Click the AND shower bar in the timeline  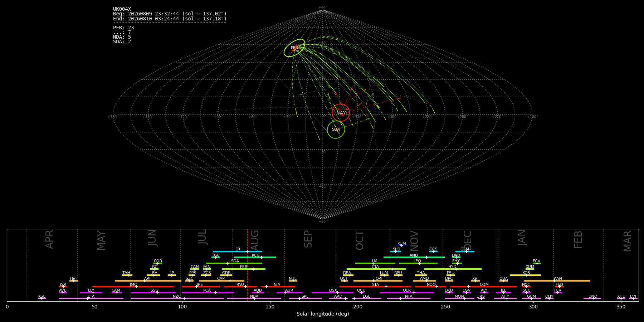pos(414,257)
